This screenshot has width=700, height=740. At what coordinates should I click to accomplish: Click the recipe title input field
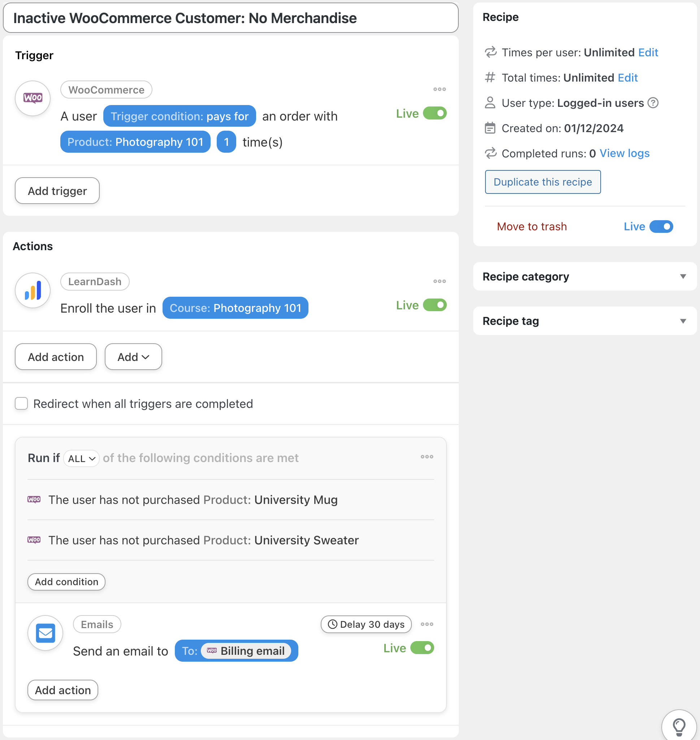[230, 18]
